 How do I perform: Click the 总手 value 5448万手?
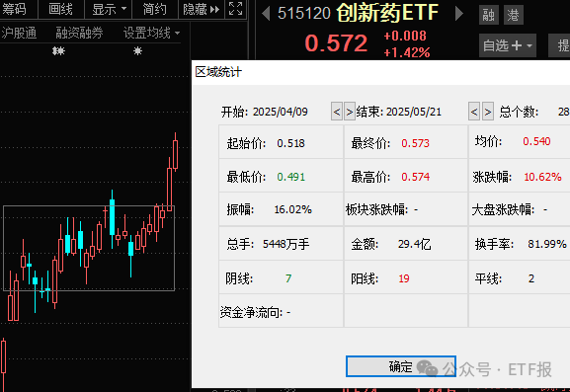[286, 244]
